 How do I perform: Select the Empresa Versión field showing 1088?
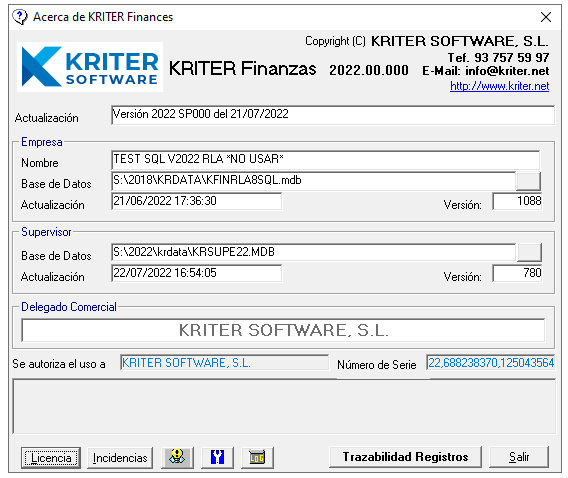click(517, 201)
